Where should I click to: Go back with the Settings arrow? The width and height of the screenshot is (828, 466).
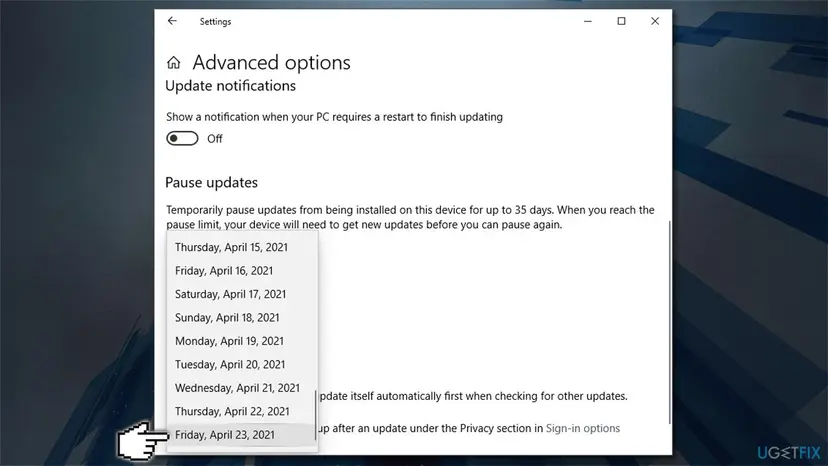tap(172, 21)
